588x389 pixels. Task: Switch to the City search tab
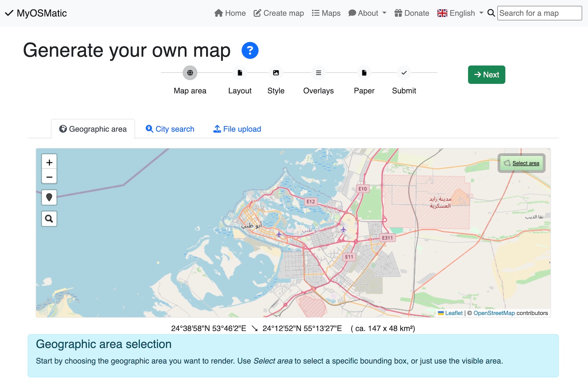coord(169,129)
